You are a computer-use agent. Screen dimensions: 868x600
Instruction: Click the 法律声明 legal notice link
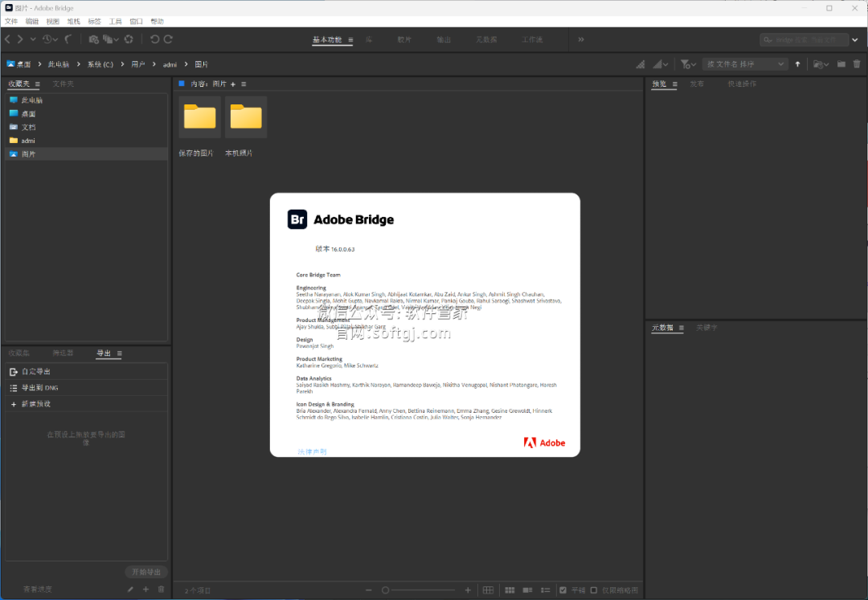[x=312, y=452]
